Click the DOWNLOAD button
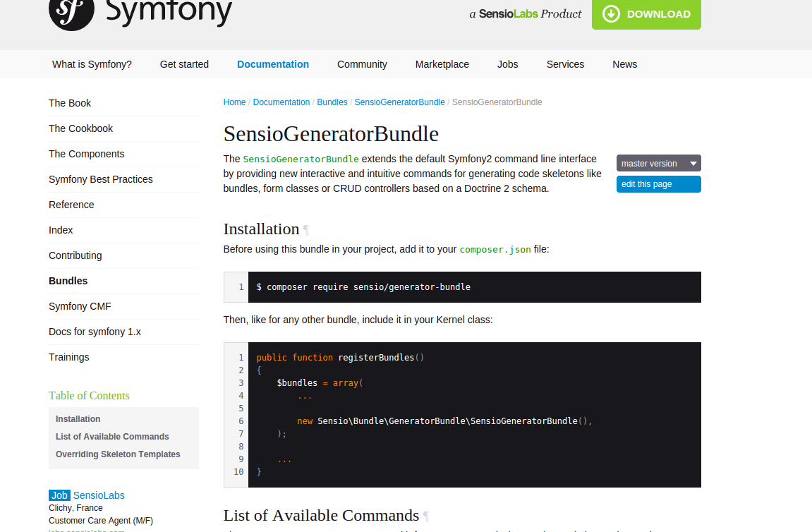This screenshot has height=532, width=812. [x=646, y=14]
